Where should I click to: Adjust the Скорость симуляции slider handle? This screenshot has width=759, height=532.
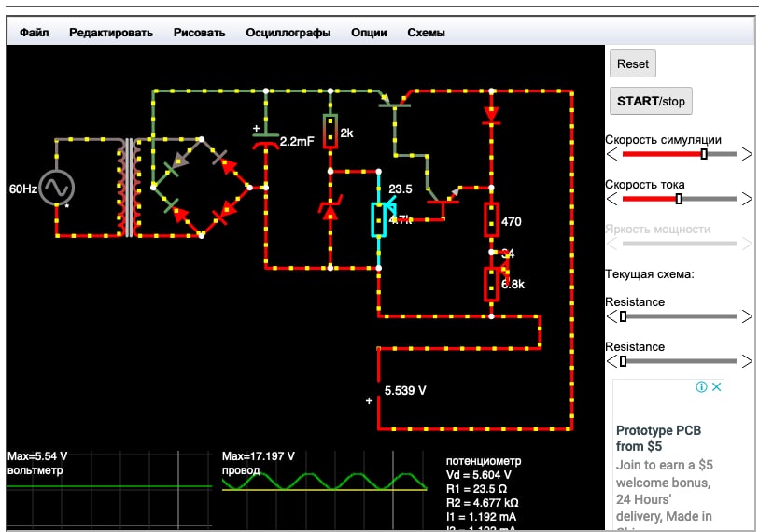click(704, 154)
